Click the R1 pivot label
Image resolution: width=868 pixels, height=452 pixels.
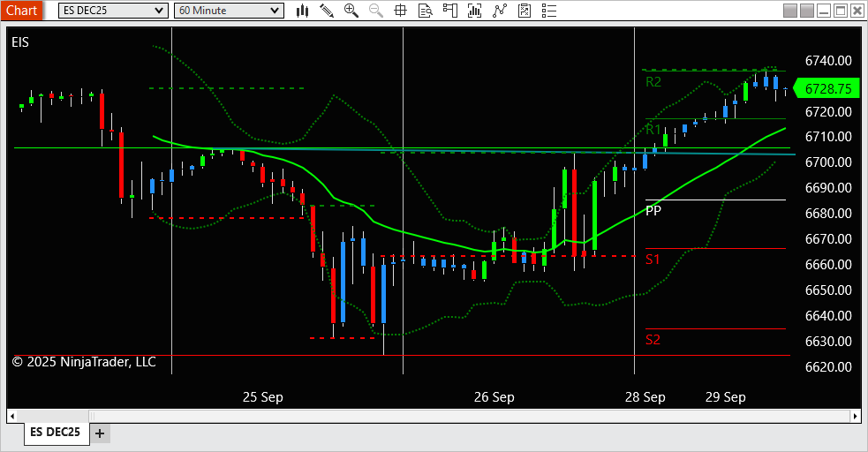point(653,130)
